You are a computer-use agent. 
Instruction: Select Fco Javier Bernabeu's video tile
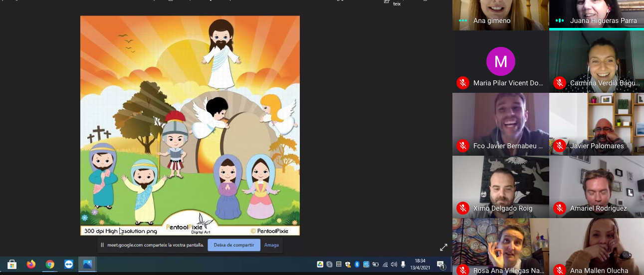500,124
